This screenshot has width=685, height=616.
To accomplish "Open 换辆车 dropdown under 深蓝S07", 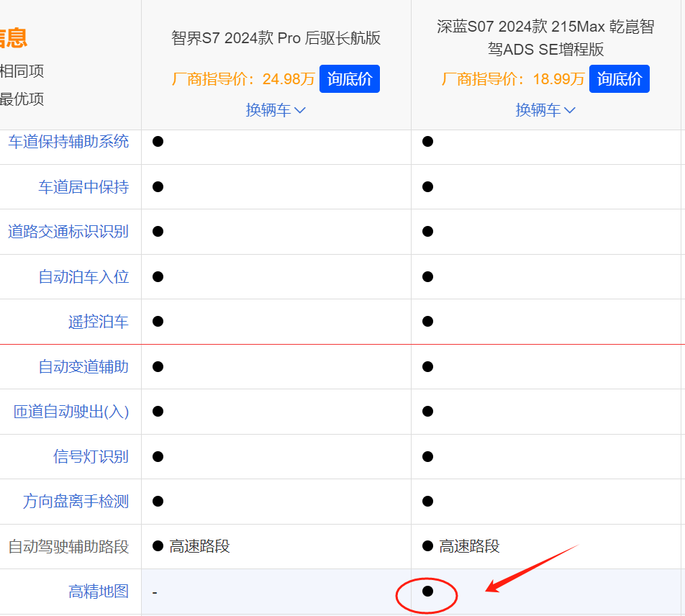I will (545, 110).
